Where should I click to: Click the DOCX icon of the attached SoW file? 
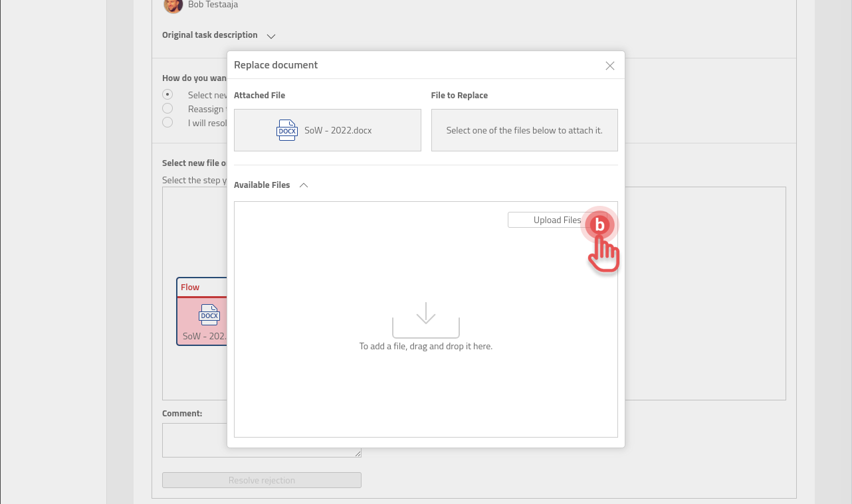click(x=286, y=130)
